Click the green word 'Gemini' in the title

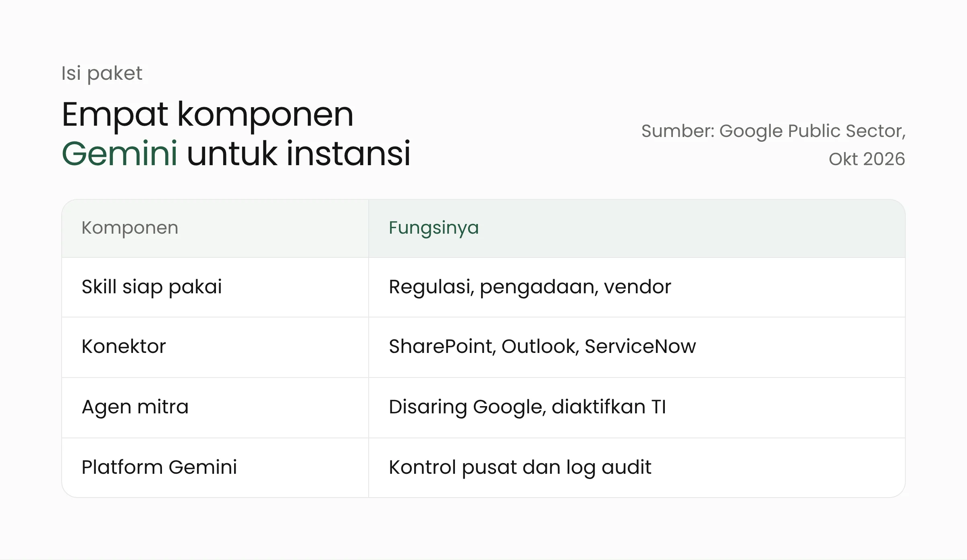coord(120,153)
